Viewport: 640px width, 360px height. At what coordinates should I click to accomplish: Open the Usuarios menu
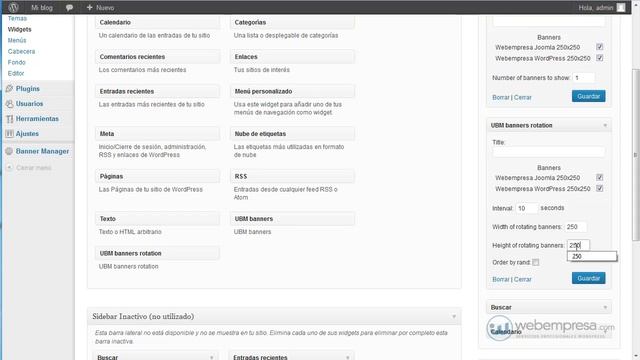29,104
